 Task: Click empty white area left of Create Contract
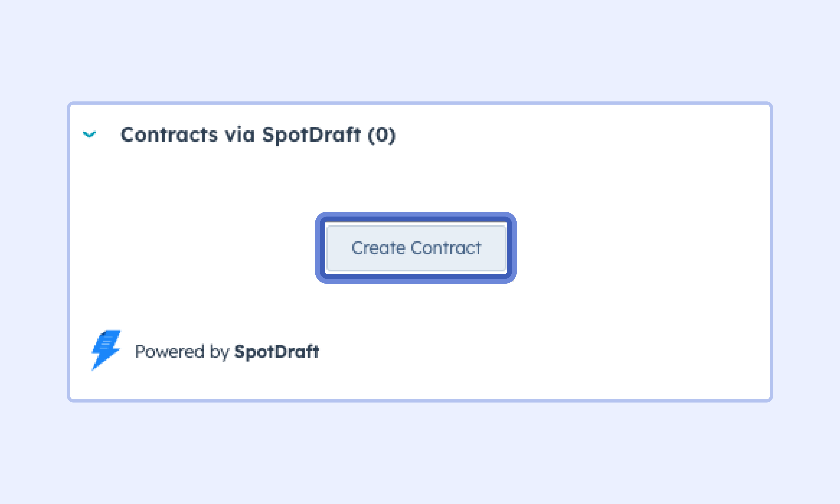194,248
